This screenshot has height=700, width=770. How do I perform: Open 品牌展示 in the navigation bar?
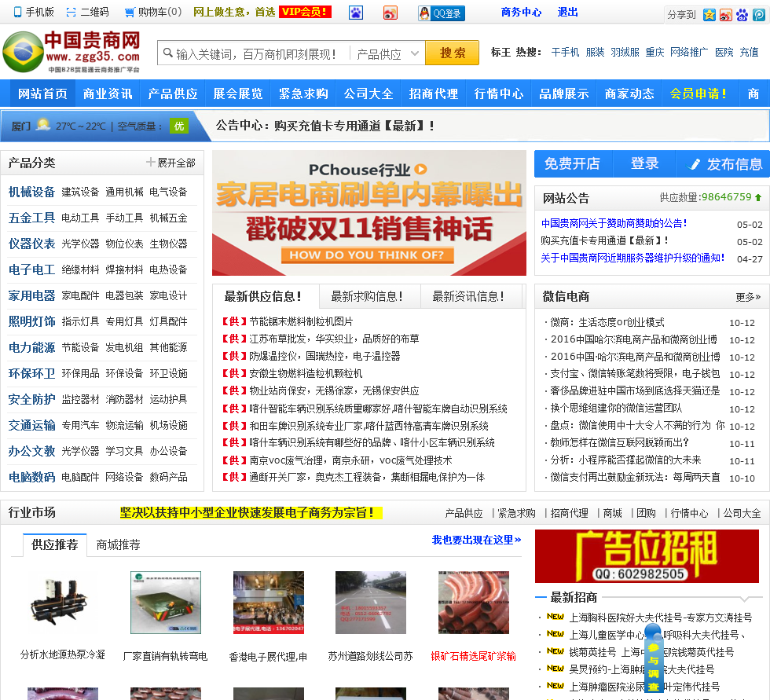point(564,93)
